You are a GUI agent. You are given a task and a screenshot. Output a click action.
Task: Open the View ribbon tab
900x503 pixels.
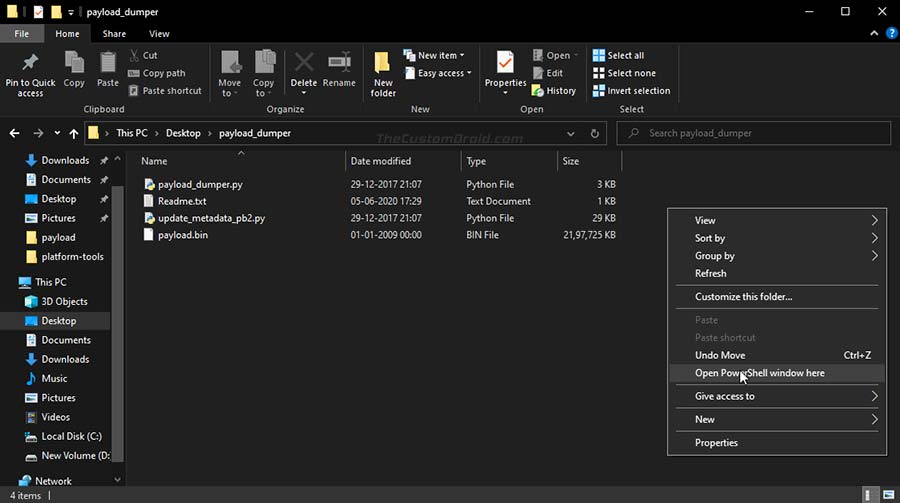coord(159,34)
